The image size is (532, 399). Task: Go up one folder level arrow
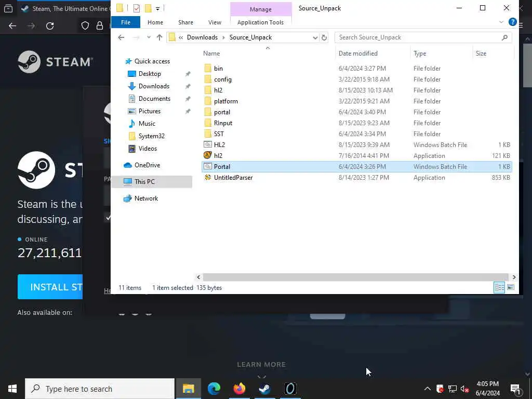159,37
